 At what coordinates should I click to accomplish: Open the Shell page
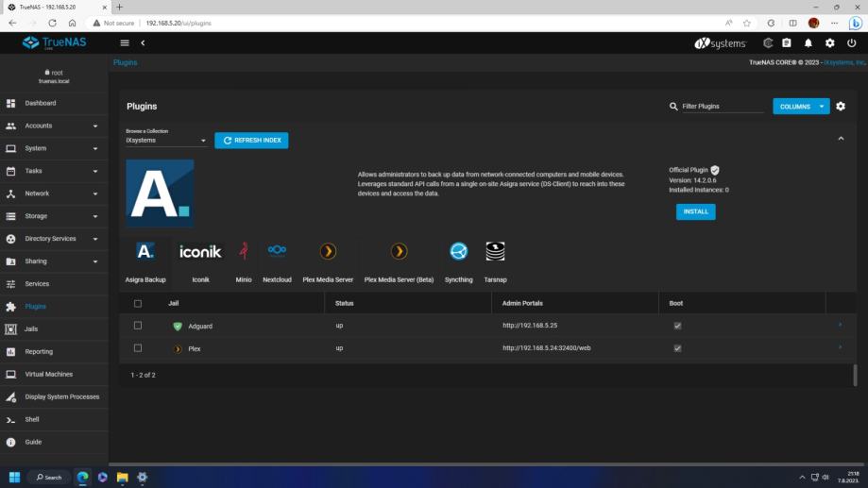coord(54,419)
